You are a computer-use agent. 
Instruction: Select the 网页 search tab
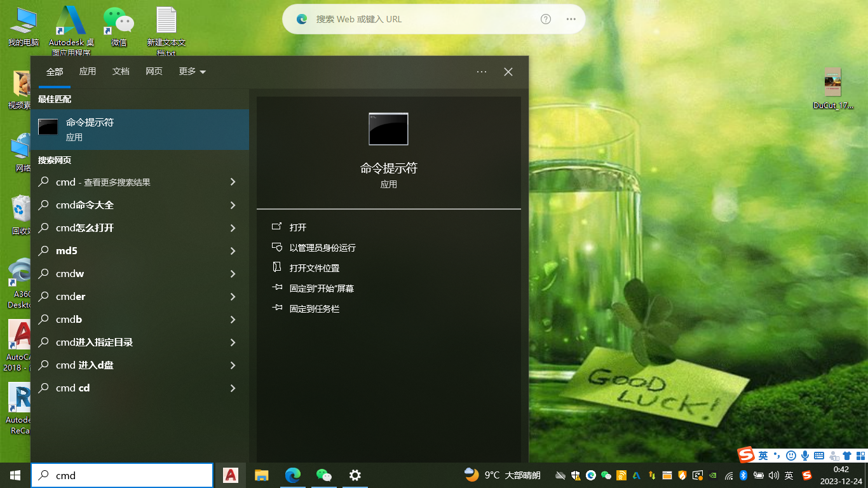(154, 72)
